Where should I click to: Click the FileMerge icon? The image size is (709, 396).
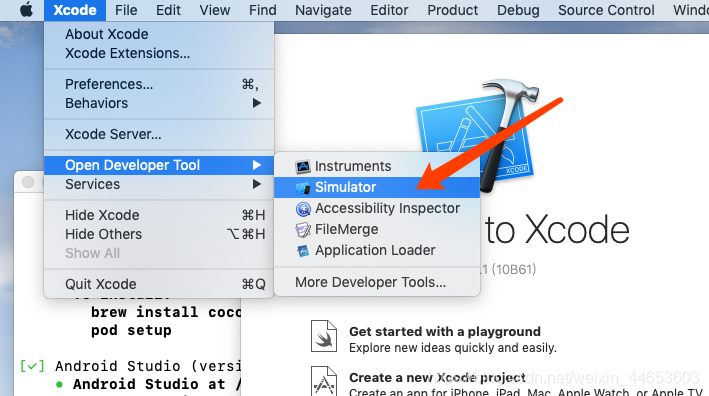[303, 230]
